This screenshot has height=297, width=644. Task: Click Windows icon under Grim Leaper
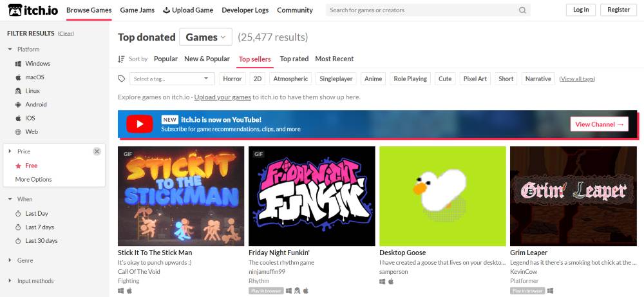point(551,291)
